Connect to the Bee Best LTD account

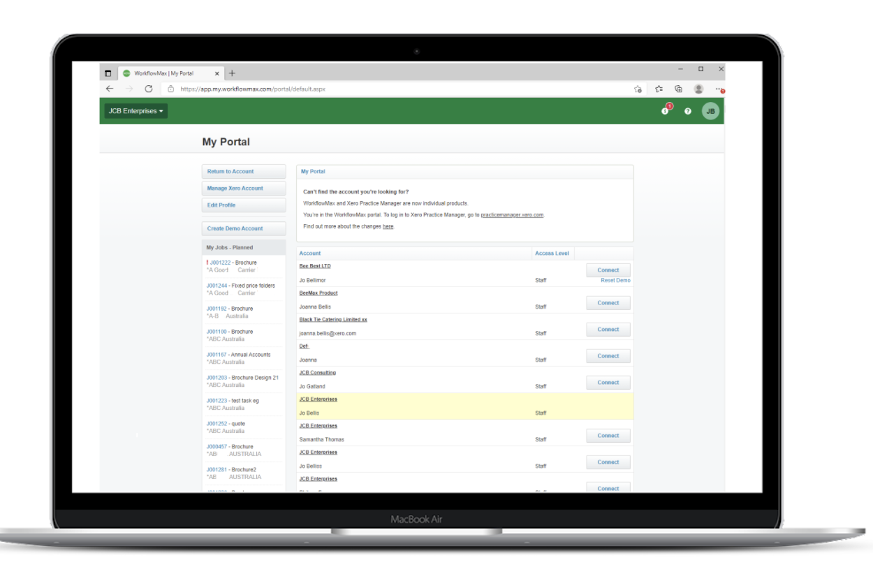(x=608, y=270)
